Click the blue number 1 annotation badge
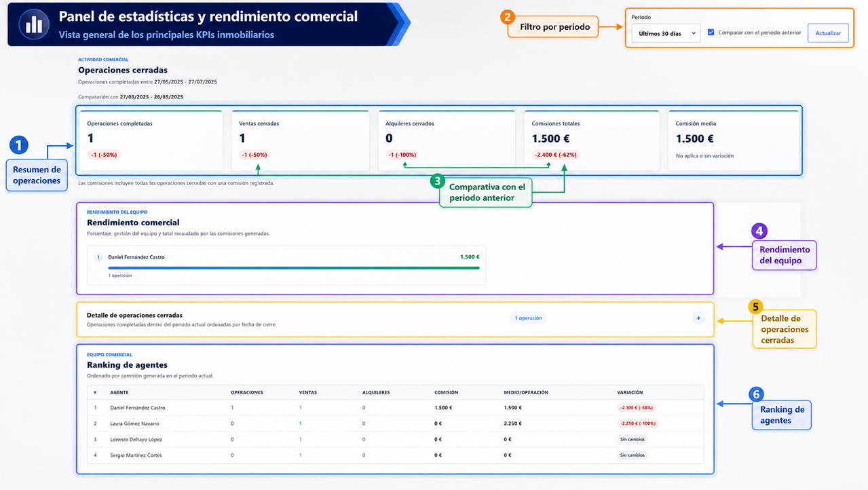The image size is (868, 490). (x=19, y=145)
